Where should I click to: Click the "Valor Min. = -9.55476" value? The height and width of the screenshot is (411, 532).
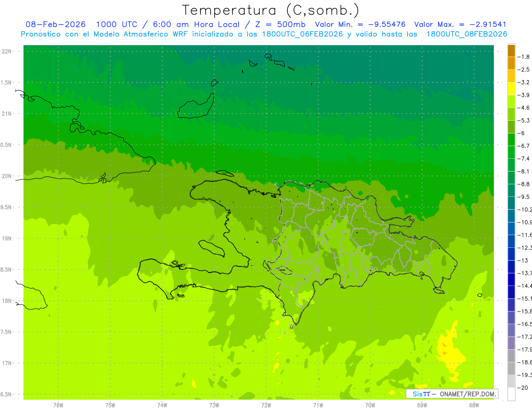360,24
